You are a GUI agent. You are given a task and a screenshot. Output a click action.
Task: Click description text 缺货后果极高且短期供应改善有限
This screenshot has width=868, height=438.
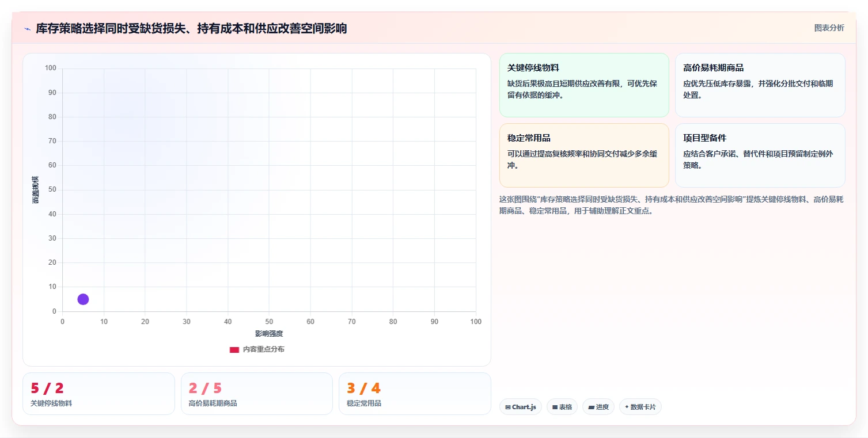(582, 89)
